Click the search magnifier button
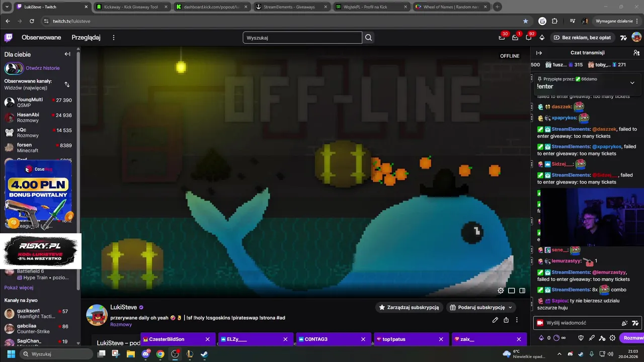The width and height of the screenshot is (644, 362). click(x=368, y=38)
